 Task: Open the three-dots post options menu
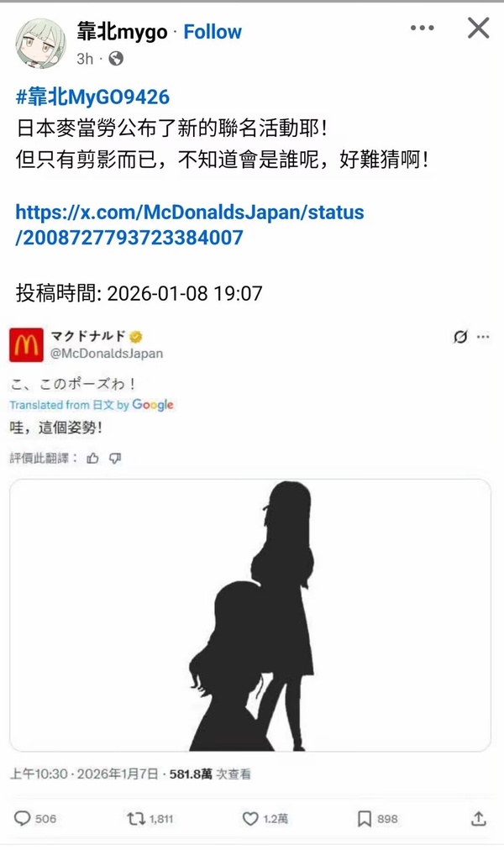coord(423,28)
